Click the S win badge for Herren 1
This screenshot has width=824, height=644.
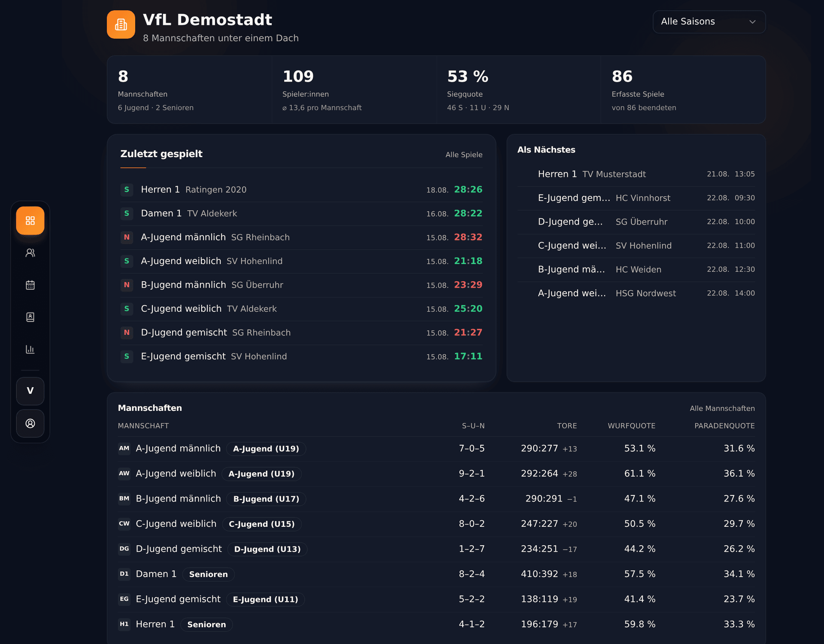[x=127, y=190]
